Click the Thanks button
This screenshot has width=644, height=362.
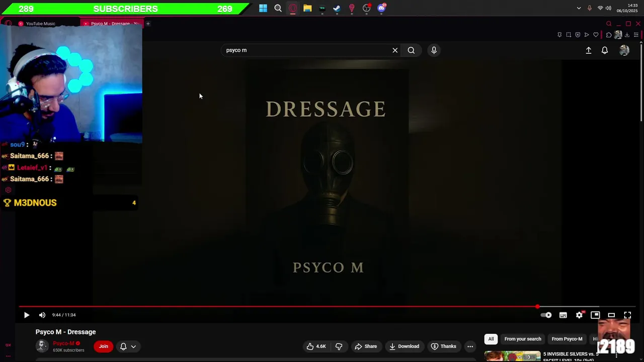[x=443, y=346]
